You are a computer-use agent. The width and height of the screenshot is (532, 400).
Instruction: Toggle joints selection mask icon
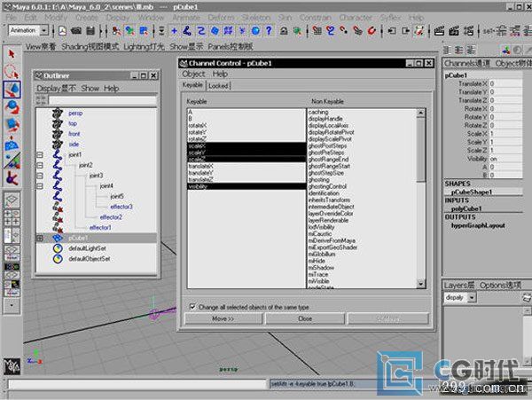(x=187, y=31)
